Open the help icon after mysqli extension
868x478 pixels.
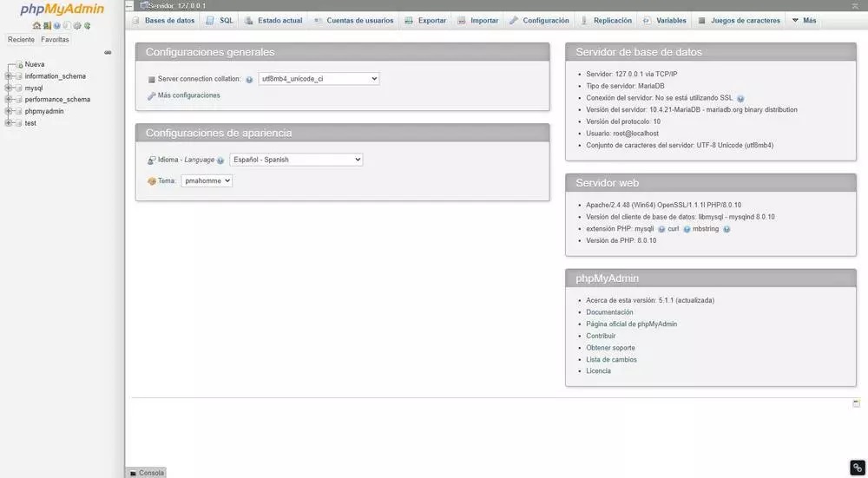661,229
